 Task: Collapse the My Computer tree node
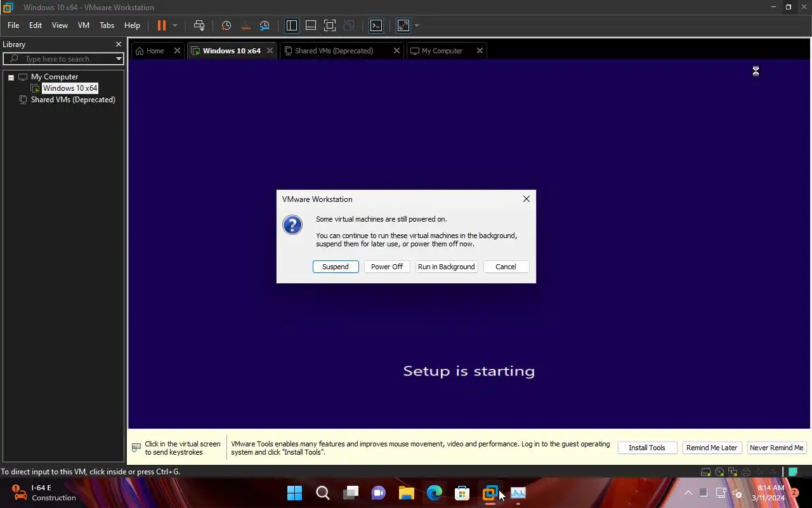[x=11, y=77]
